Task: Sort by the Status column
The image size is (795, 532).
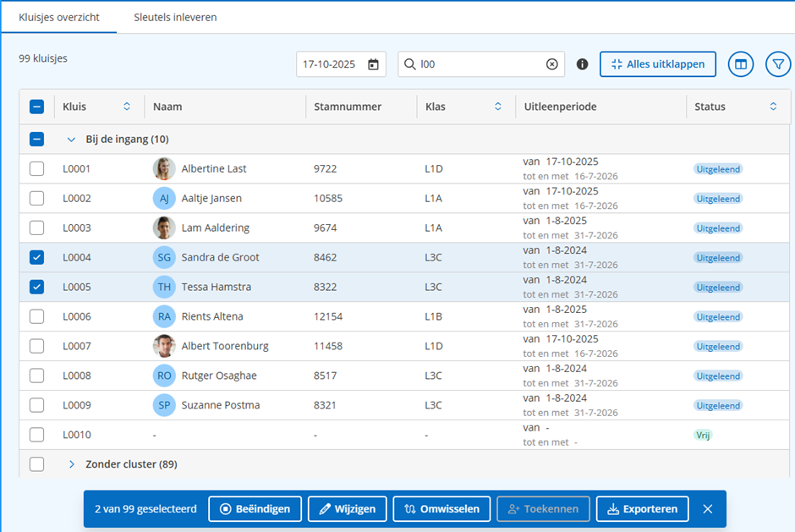Action: [773, 107]
